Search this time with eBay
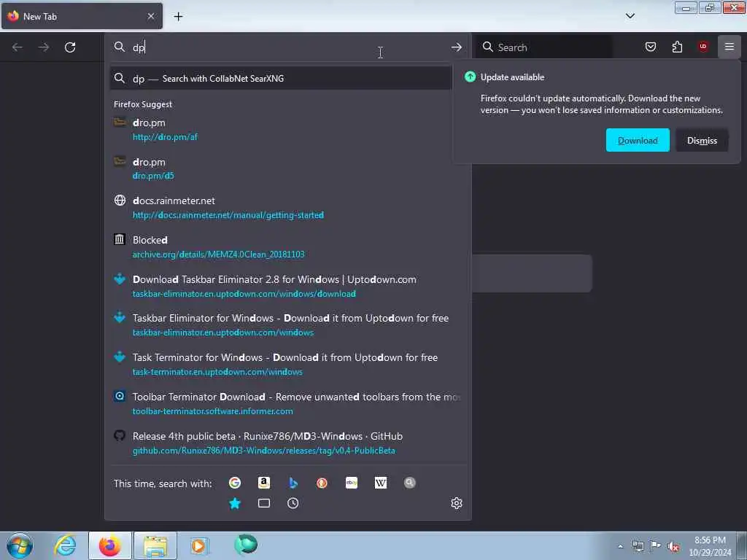This screenshot has width=747, height=560. pyautogui.click(x=352, y=483)
